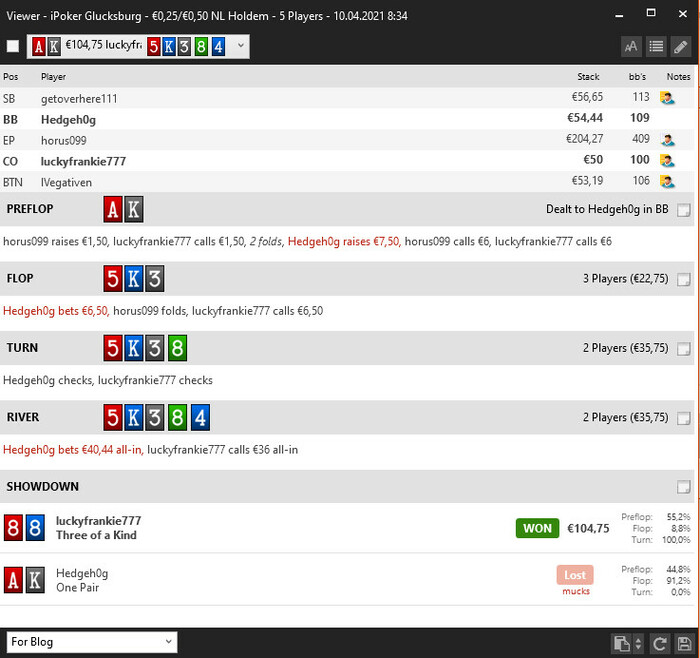This screenshot has width=700, height=658.
Task: Click 'Hedgeh0g checks, luckyfrankie777 checks' text
Action: pos(108,380)
